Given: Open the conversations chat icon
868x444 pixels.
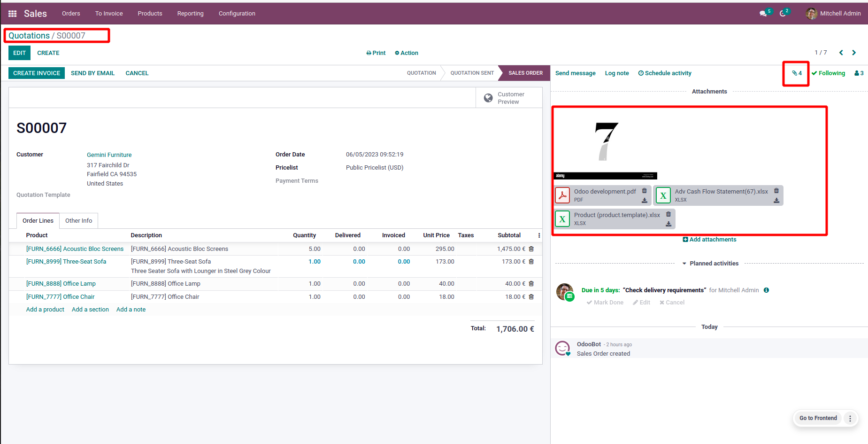Looking at the screenshot, I should pyautogui.click(x=763, y=14).
